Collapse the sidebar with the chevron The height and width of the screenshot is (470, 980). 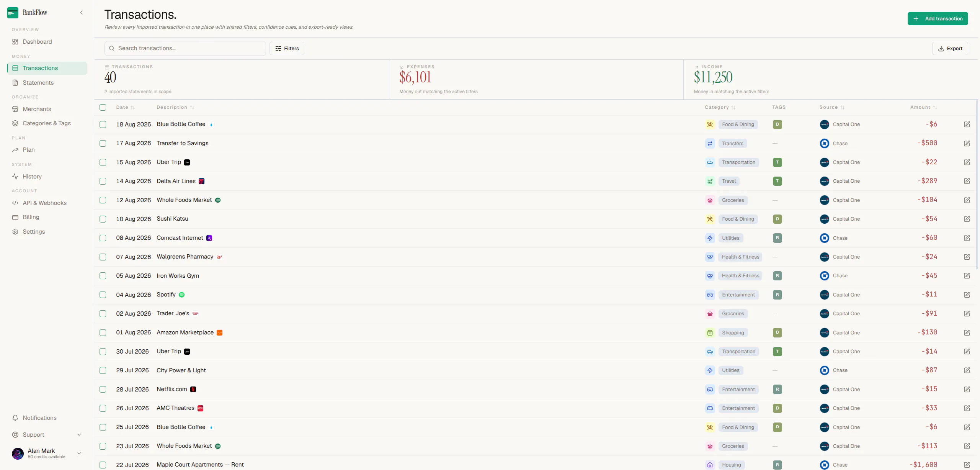tap(82, 13)
